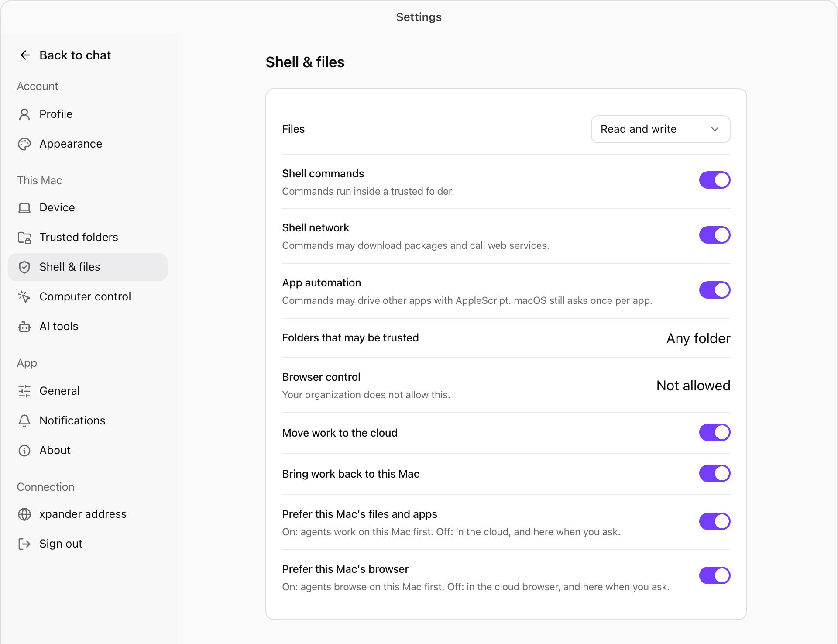Click 'Commands may download packages' description
838x644 pixels.
coord(416,245)
